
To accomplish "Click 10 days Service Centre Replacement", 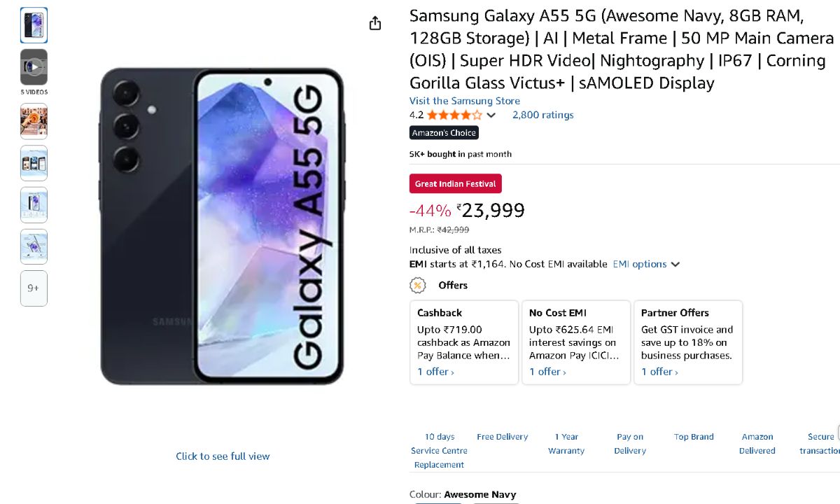I will click(x=439, y=450).
